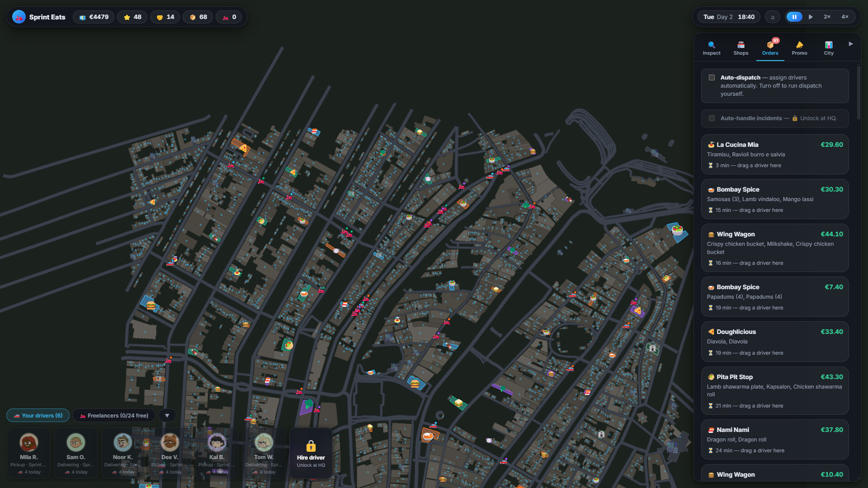Viewport: 868px width, 488px height.
Task: Select driver Sam O. card
Action: click(x=76, y=453)
